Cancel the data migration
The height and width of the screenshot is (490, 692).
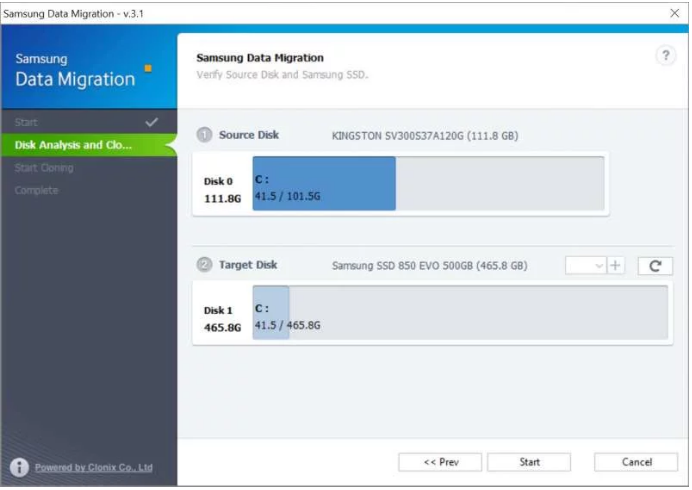pos(636,462)
